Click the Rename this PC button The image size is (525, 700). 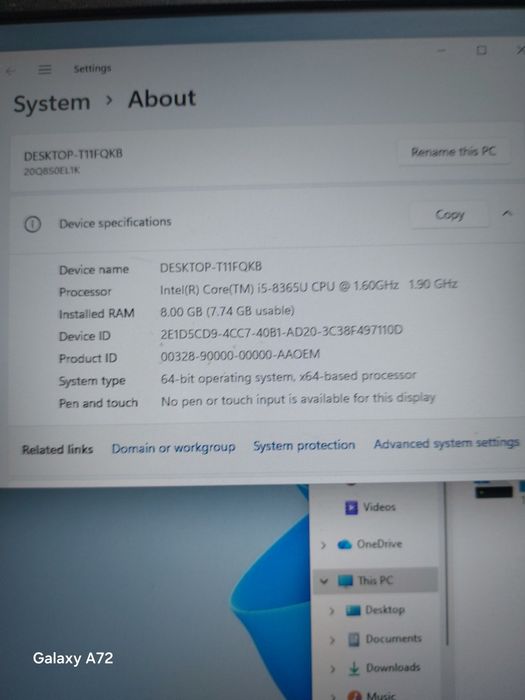(454, 152)
